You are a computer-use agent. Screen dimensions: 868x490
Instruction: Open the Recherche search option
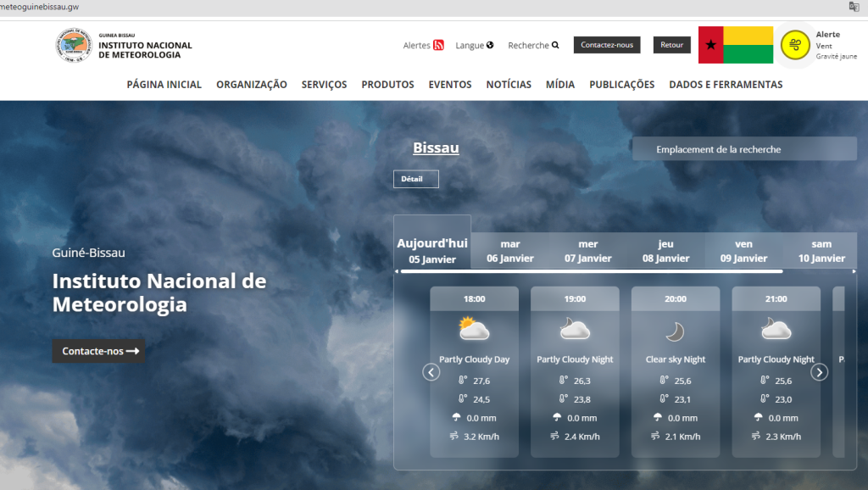click(x=533, y=46)
